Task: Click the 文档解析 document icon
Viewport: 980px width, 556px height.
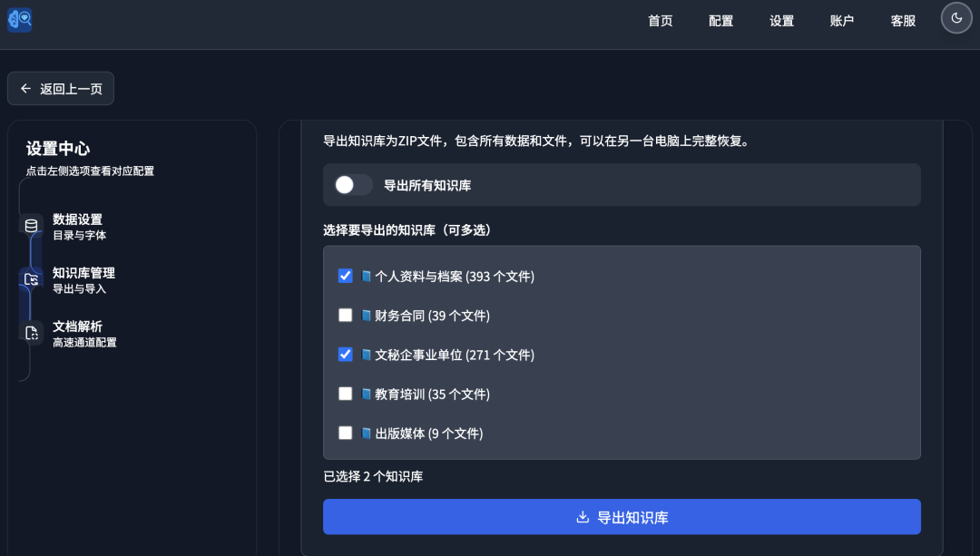Action: coord(31,332)
